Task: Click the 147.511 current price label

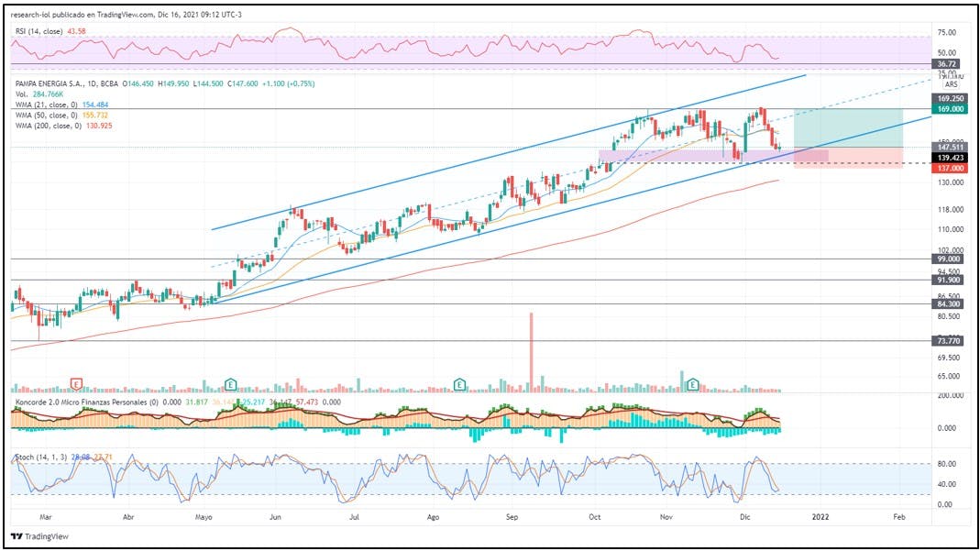Action: tap(950, 148)
